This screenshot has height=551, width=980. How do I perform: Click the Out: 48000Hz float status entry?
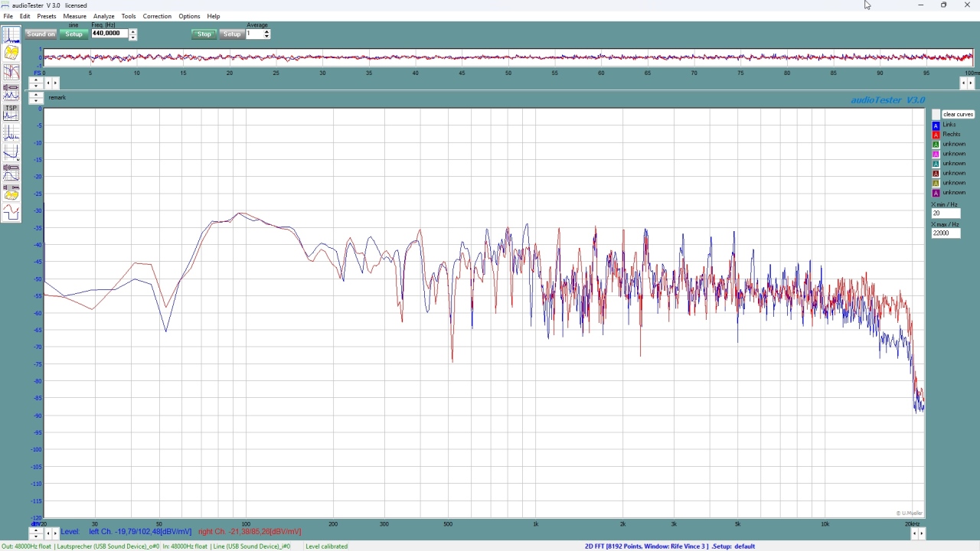pyautogui.click(x=80, y=546)
